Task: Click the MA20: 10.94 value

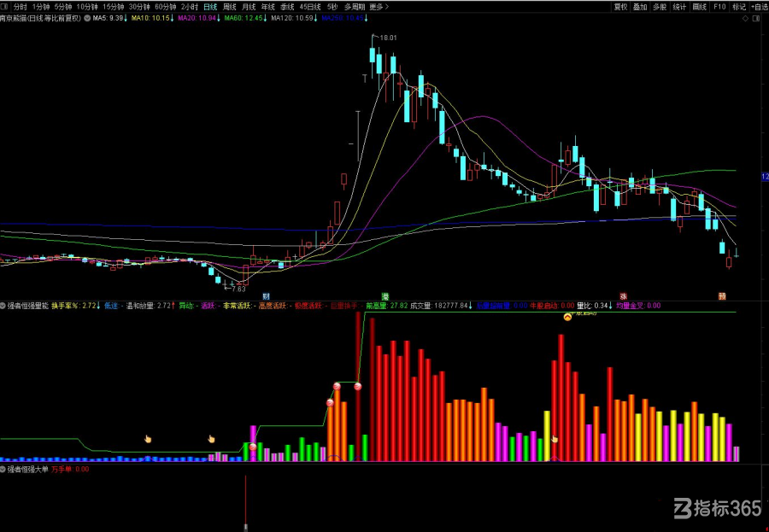Action: (198, 18)
